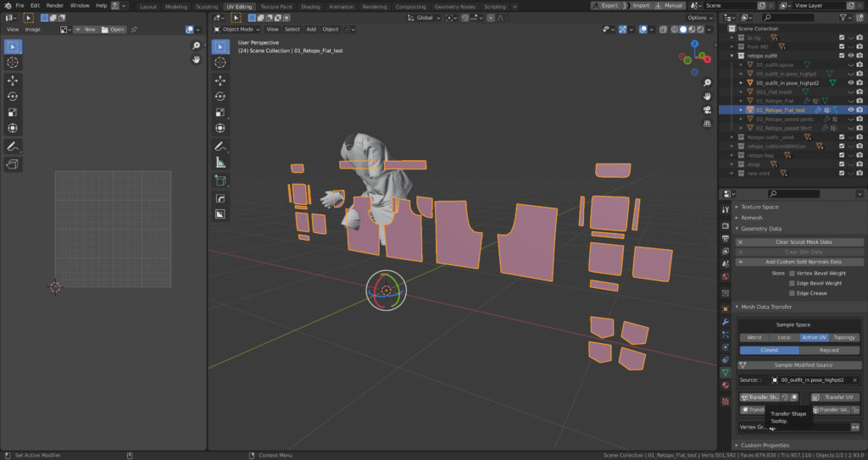Image resolution: width=868 pixels, height=460 pixels.
Task: Collapse the retopo outfit collection
Action: click(x=732, y=56)
